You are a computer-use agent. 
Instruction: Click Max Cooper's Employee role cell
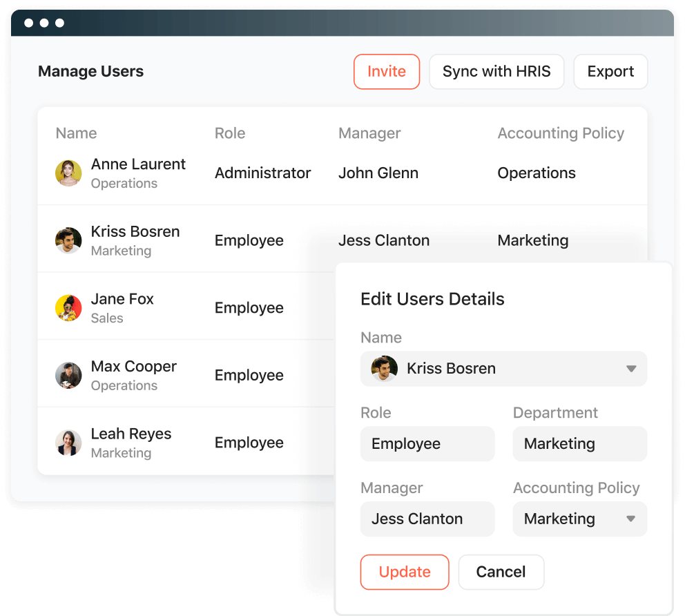tap(249, 376)
